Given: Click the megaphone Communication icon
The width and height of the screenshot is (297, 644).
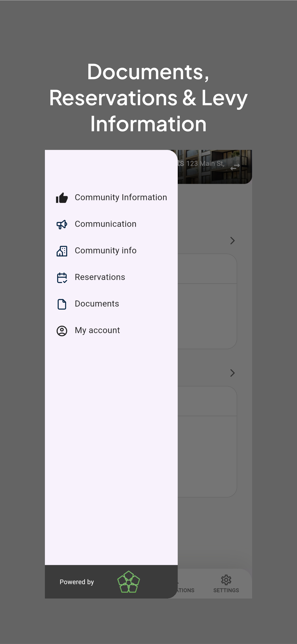Looking at the screenshot, I should click(62, 224).
